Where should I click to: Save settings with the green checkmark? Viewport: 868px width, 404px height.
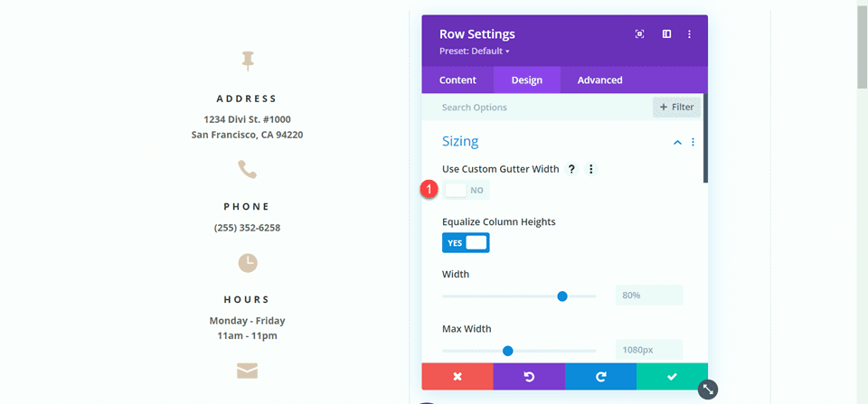pyautogui.click(x=672, y=376)
